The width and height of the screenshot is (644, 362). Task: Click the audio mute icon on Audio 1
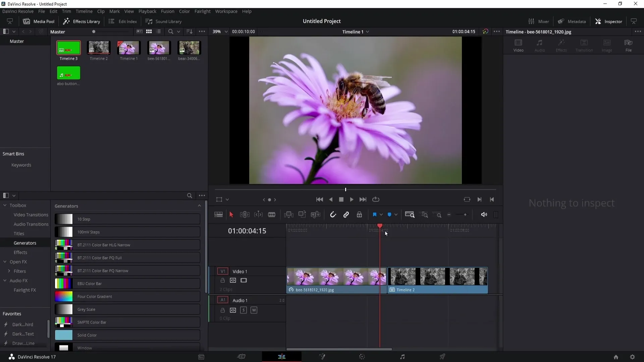254,310
